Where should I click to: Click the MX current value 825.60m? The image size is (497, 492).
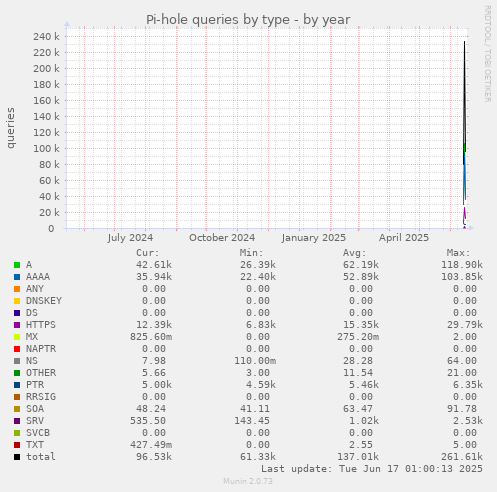pyautogui.click(x=151, y=337)
